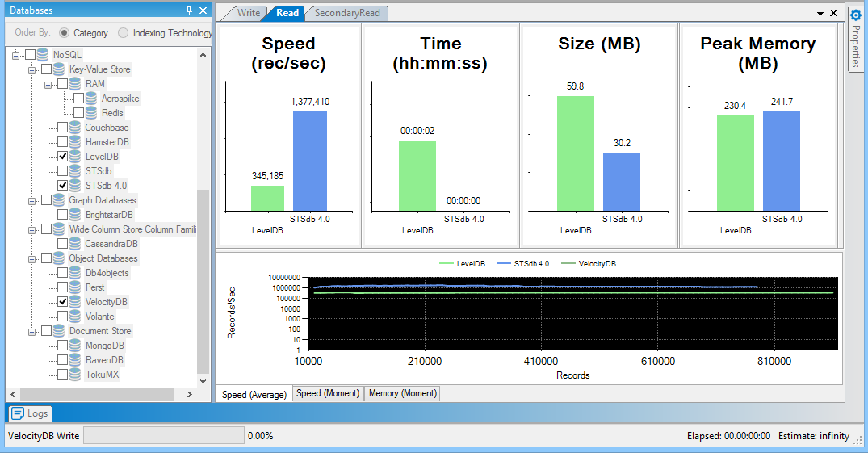Switch to the Write tab

click(x=248, y=13)
